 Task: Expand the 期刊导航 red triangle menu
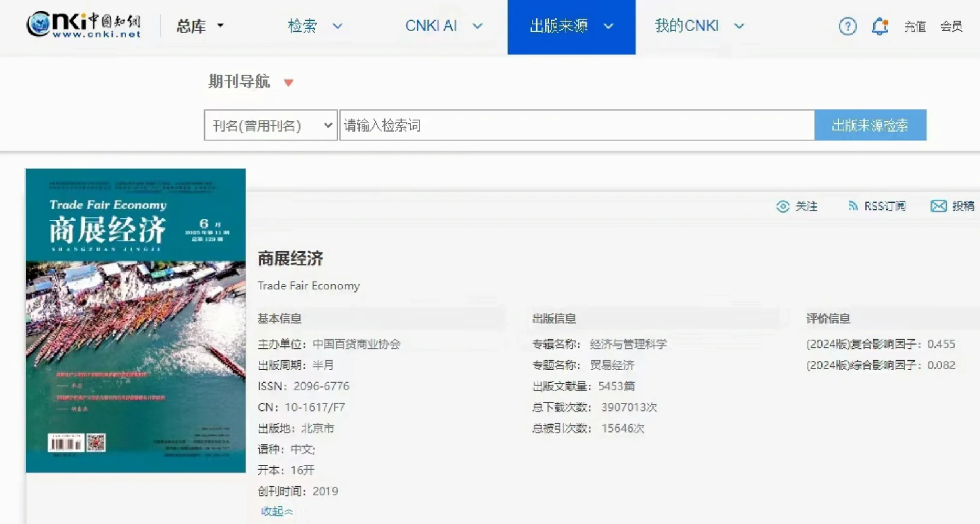(x=288, y=82)
